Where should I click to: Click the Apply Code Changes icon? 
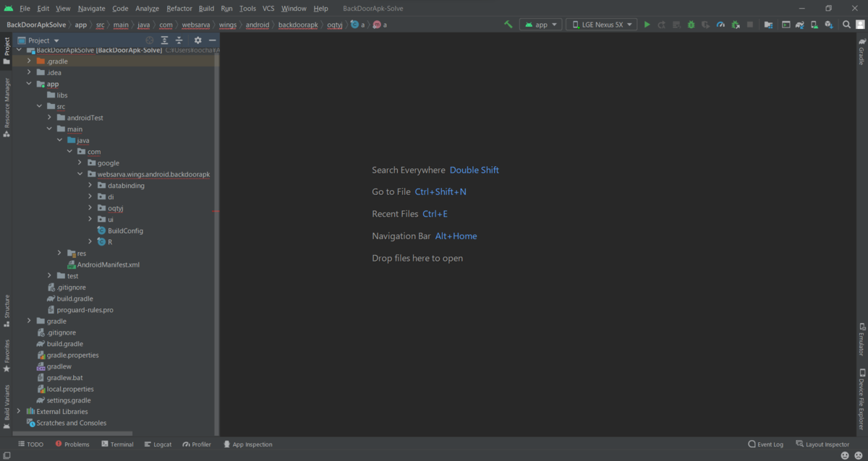pos(676,25)
